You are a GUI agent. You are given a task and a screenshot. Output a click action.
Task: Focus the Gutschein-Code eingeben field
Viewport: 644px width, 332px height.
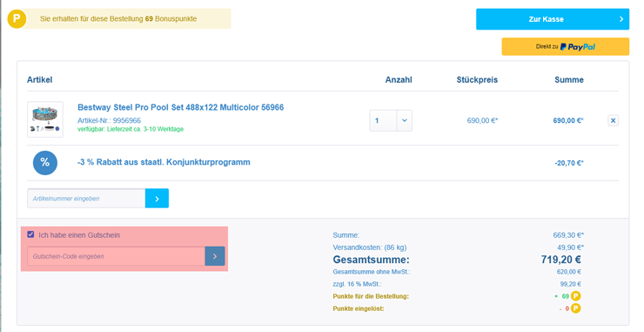click(117, 256)
